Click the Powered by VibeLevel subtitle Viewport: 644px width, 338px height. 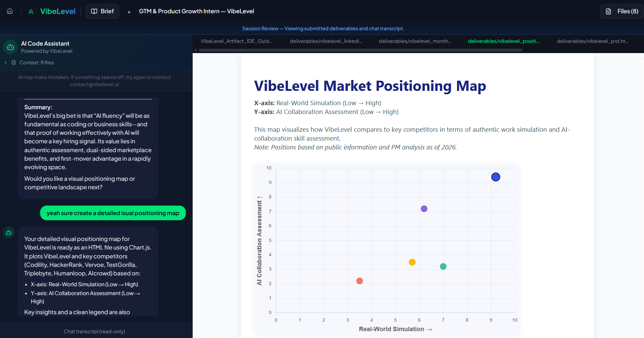[47, 51]
